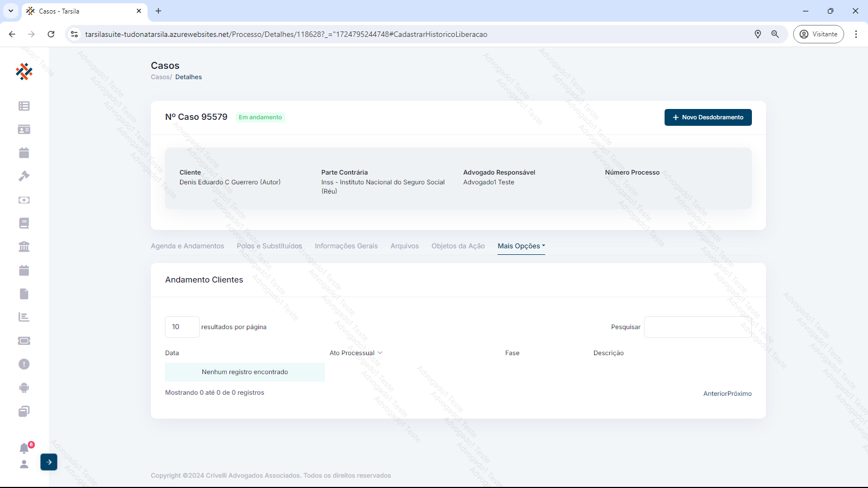Click the Pesquisar search field
868x488 pixels.
pyautogui.click(x=697, y=327)
